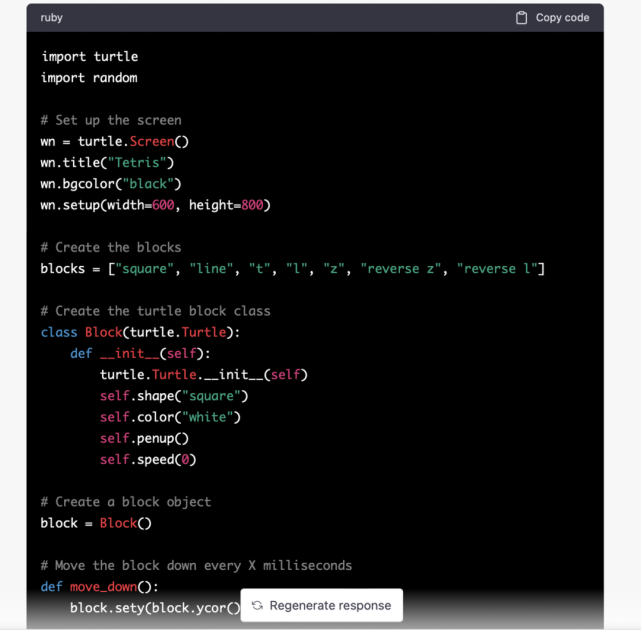Screen dimensions: 641x630
Task: Click the 'ruby' language label
Action: click(52, 18)
